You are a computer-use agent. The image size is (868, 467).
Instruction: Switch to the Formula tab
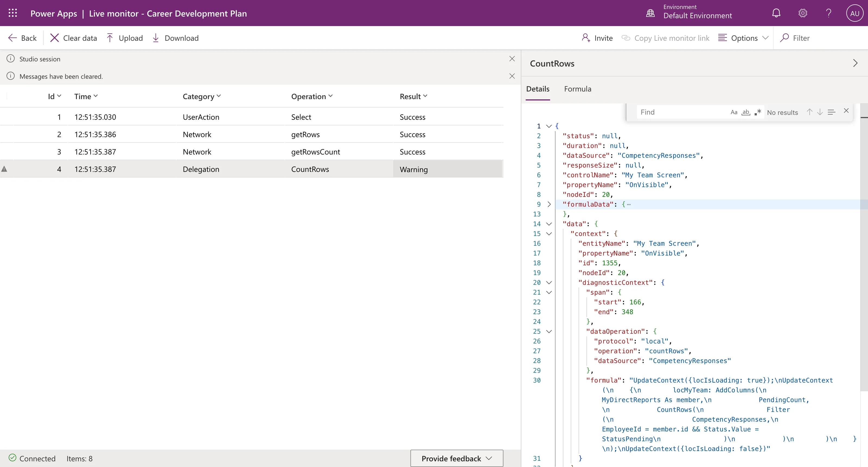[x=577, y=89]
